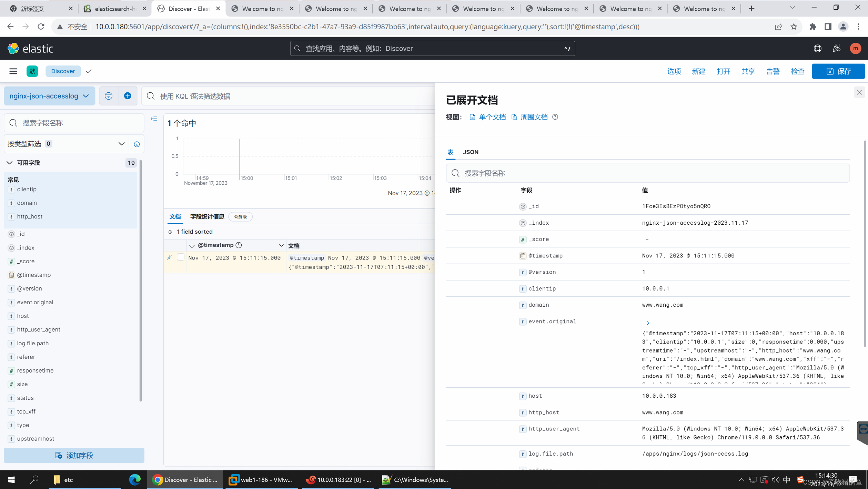Collapse the field sidebar arrow icon
868x489 pixels.
154,119
